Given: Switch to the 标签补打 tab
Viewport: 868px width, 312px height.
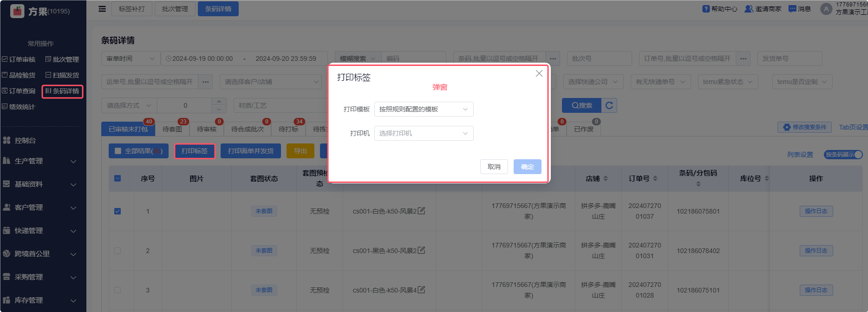Looking at the screenshot, I should click(132, 9).
